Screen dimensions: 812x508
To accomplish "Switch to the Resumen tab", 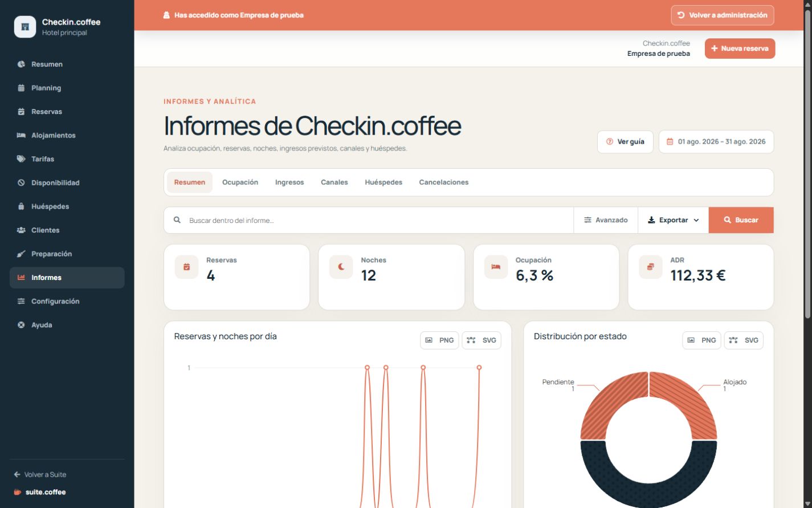I will [x=190, y=182].
